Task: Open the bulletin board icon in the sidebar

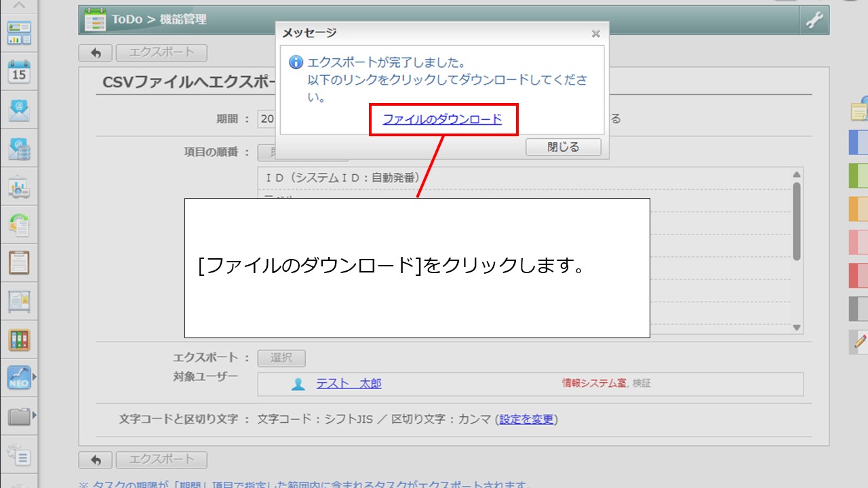Action: [19, 301]
